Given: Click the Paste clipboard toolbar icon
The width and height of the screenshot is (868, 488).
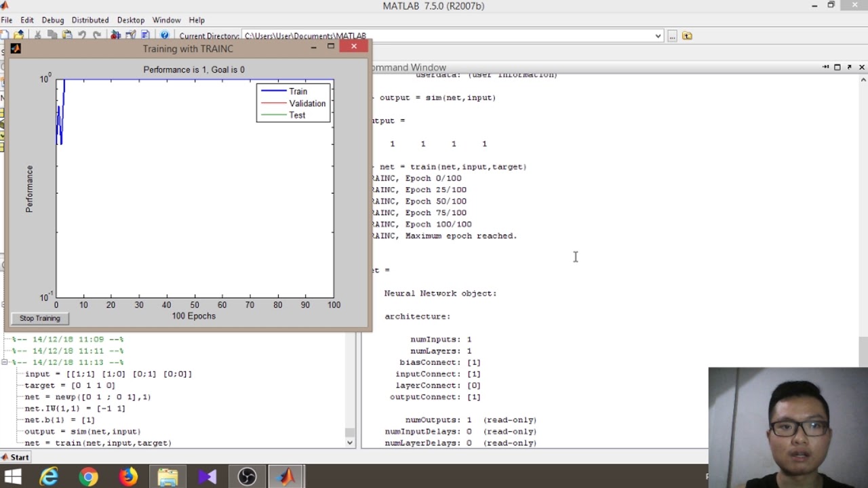Looking at the screenshot, I should 67,35.
